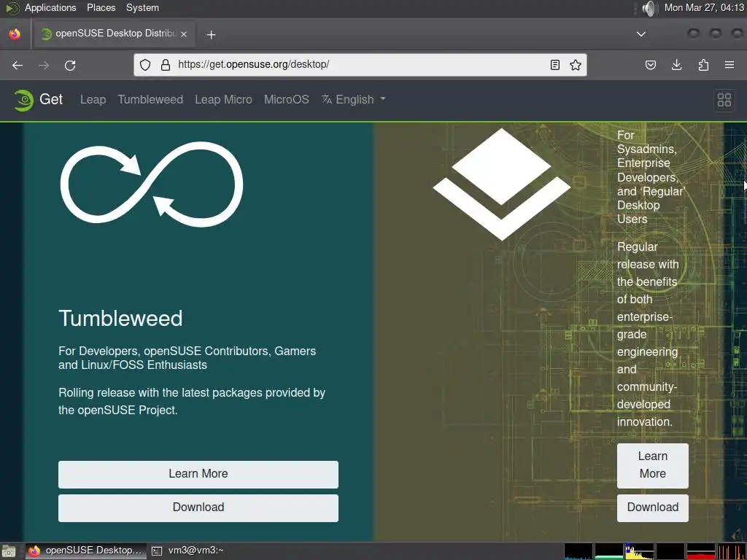Open the Extensions puzzle icon
747x560 pixels.
703,65
